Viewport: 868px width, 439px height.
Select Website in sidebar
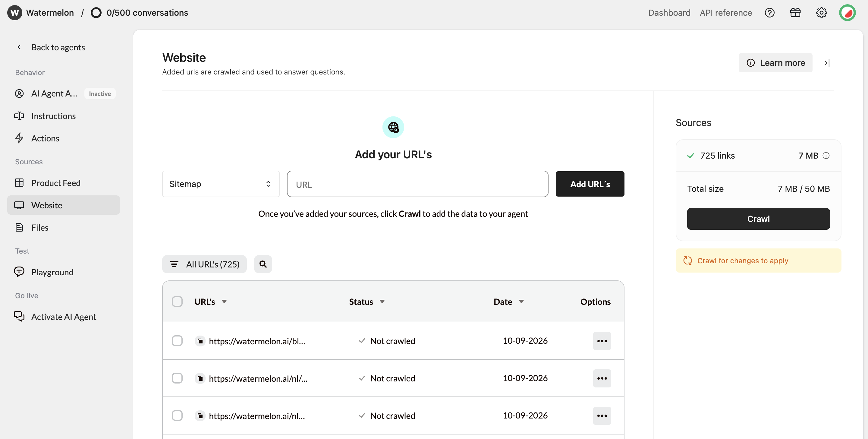(63, 205)
